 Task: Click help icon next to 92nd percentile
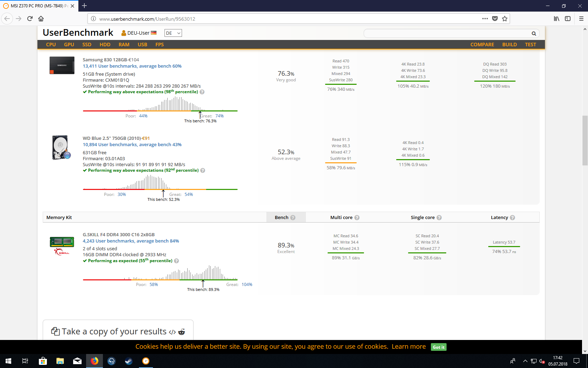click(203, 170)
